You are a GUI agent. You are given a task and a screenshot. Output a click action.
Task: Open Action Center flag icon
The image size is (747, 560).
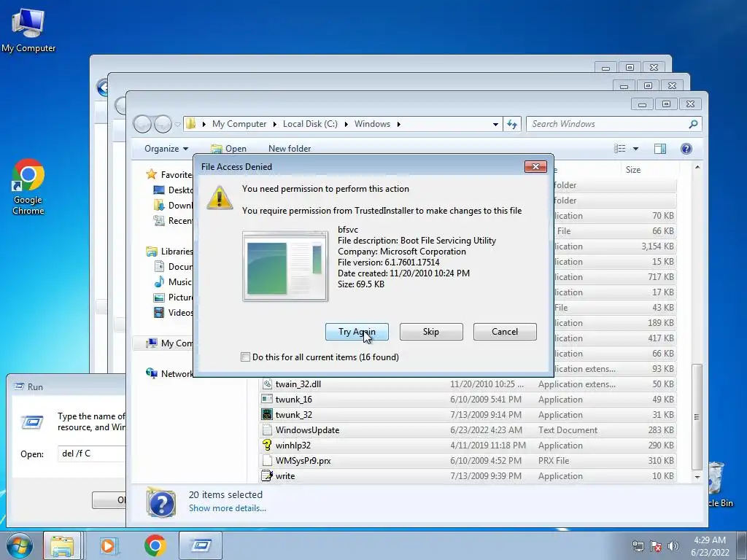656,546
